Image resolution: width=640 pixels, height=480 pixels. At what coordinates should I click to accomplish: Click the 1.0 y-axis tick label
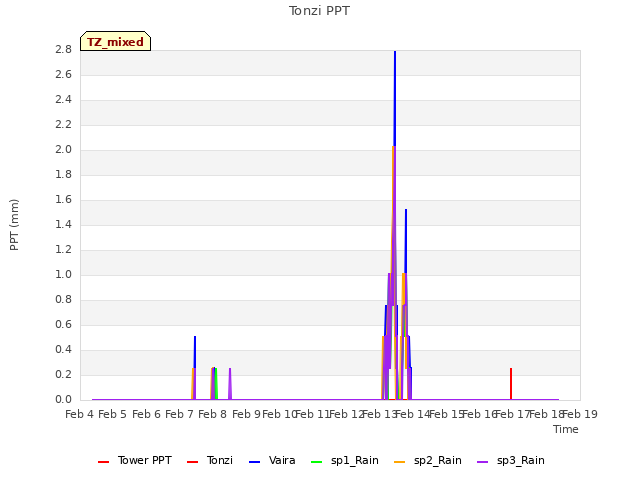(63, 274)
